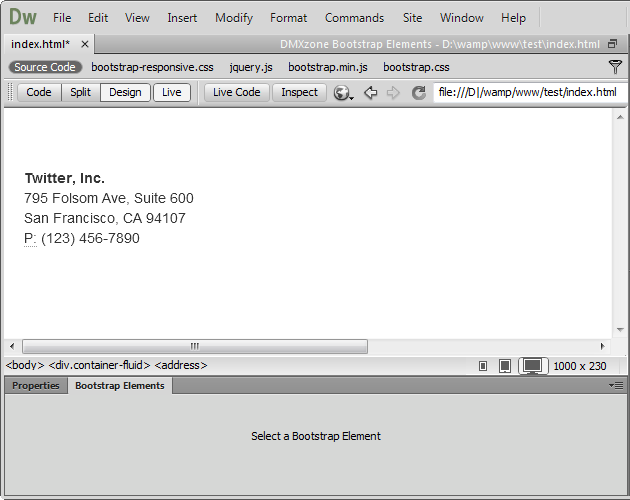Open the Format menu
The image size is (630, 500).
[x=288, y=18]
